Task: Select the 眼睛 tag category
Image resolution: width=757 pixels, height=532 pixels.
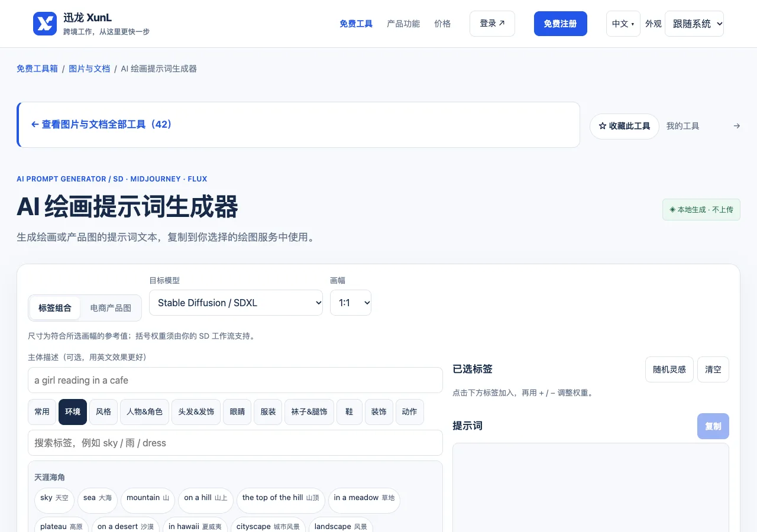Action: tap(237, 412)
